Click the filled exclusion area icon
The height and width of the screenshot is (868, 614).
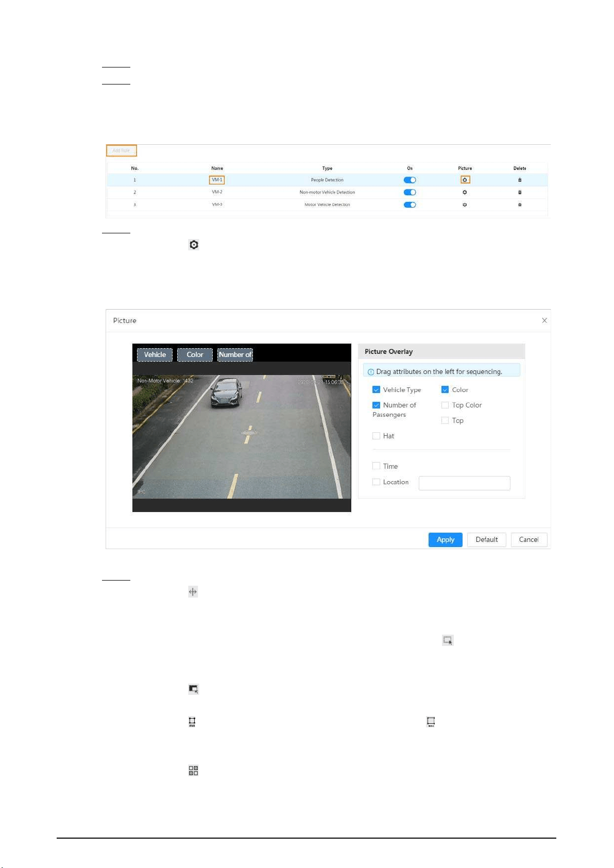tap(193, 689)
